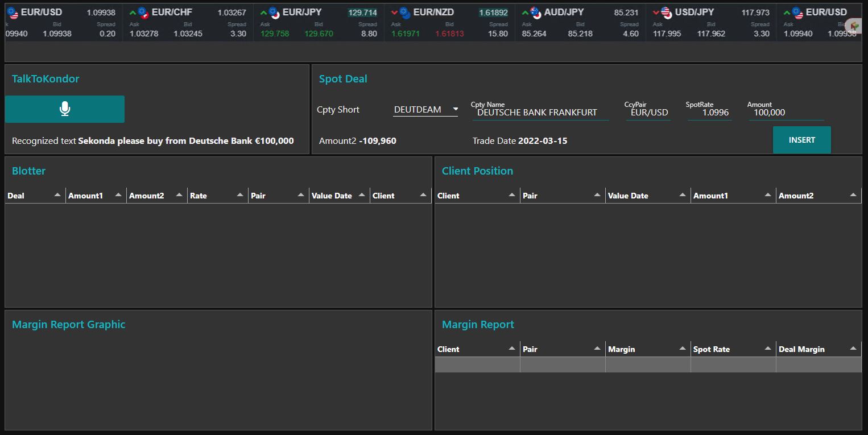Click the EUR/JPY bid price 129.670

click(319, 34)
